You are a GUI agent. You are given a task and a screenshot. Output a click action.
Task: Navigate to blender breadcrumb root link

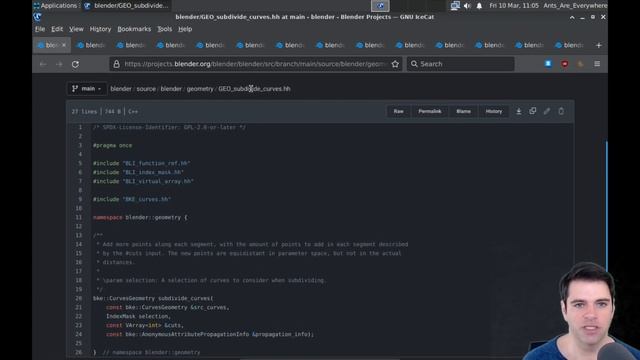coord(121,89)
